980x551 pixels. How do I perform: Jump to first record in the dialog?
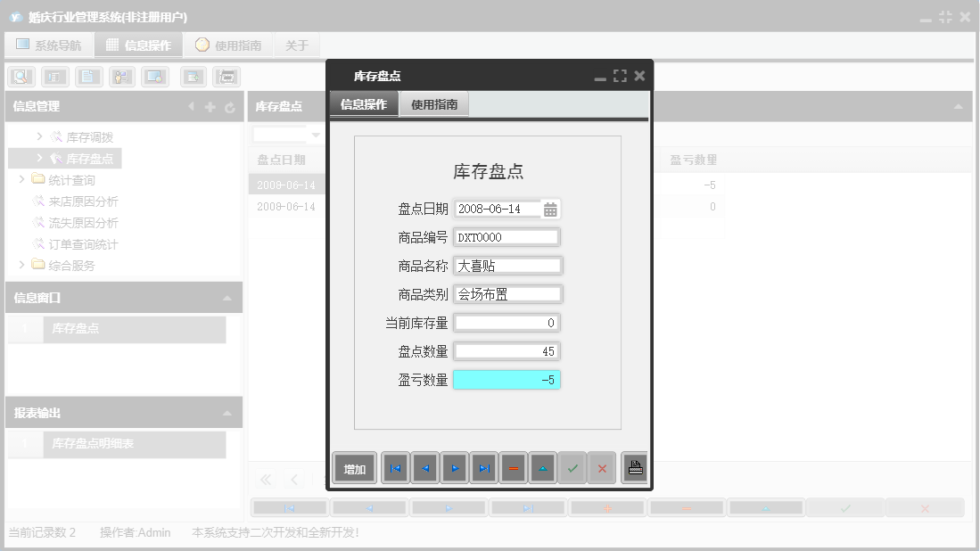[x=395, y=467]
